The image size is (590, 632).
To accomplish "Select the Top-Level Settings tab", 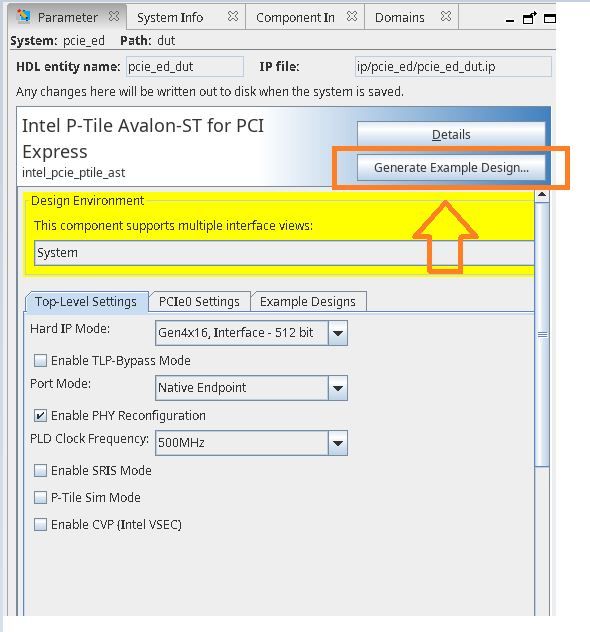I will [86, 301].
